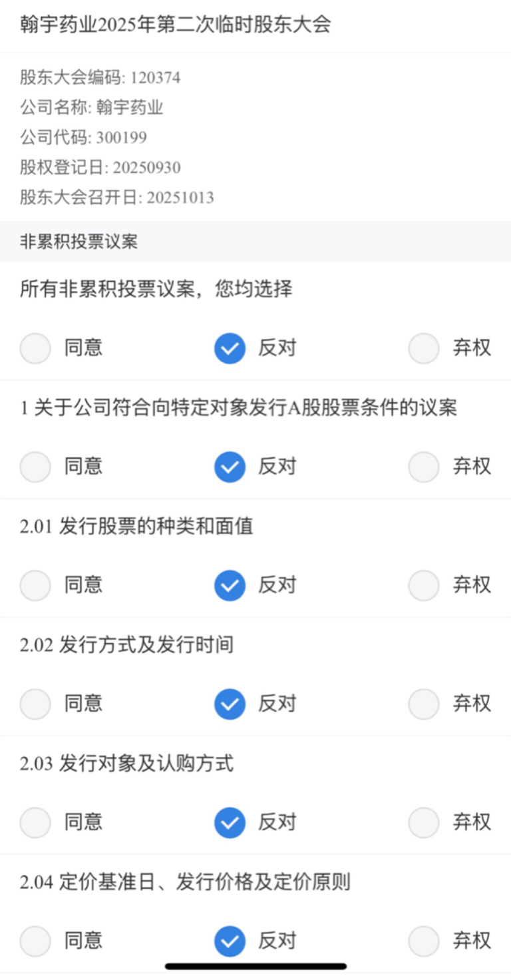Select 反对 for all non-cumulative proposals
The height and width of the screenshot is (980, 511).
coord(230,348)
